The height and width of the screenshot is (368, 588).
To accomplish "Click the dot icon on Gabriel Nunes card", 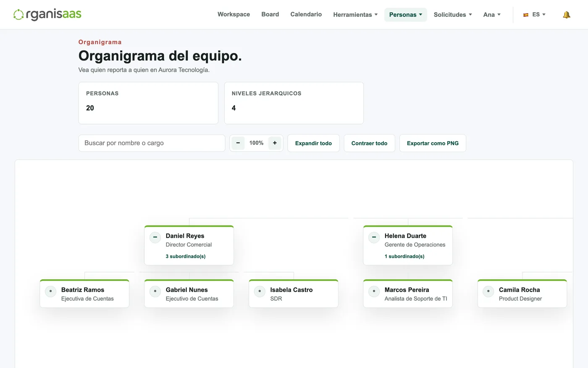I will 155,291.
